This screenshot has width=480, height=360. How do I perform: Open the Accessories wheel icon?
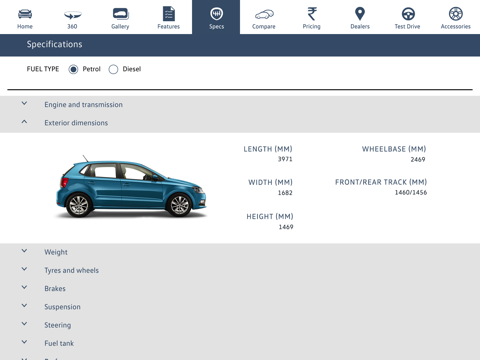pyautogui.click(x=456, y=14)
